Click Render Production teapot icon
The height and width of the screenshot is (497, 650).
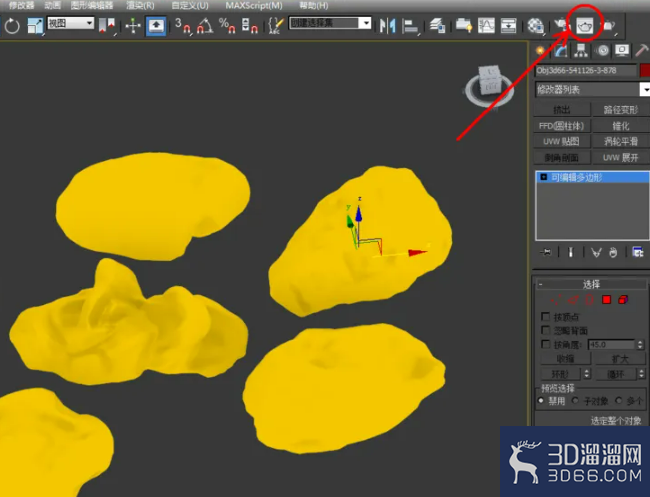tap(609, 26)
